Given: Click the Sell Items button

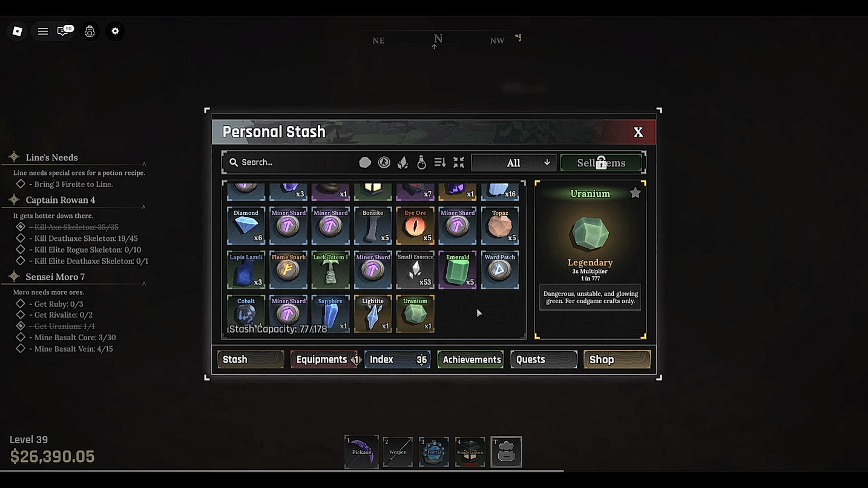Looking at the screenshot, I should click(601, 162).
